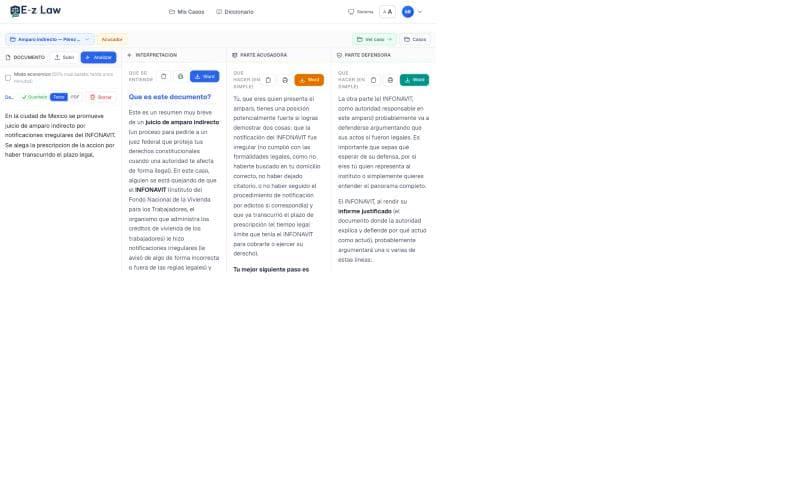Click the Acusador role badge
The image size is (800, 500).
(x=112, y=39)
